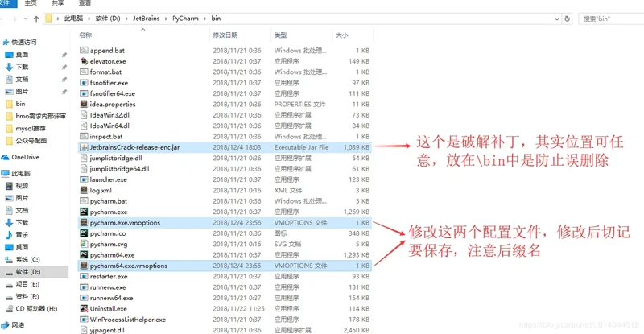This screenshot has width=644, height=334.
Task: Select the idea.properties file icon
Action: pyautogui.click(x=84, y=104)
